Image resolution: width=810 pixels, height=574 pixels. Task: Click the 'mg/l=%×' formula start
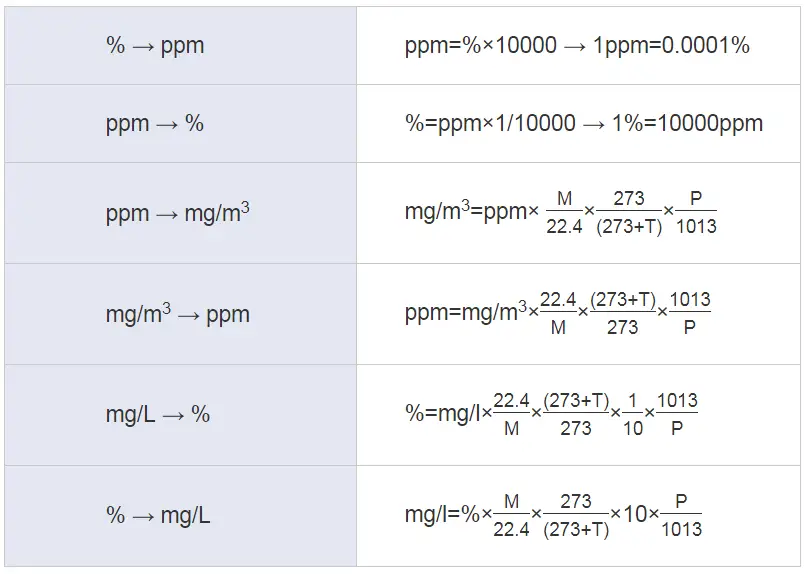pos(448,514)
